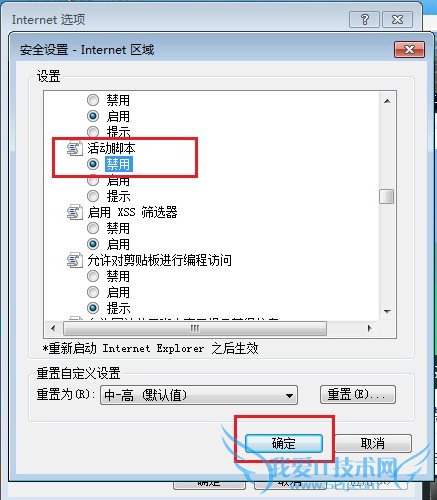The height and width of the screenshot is (500, 437).
Task: Click the settings list scroll down arrow
Action: (387, 312)
